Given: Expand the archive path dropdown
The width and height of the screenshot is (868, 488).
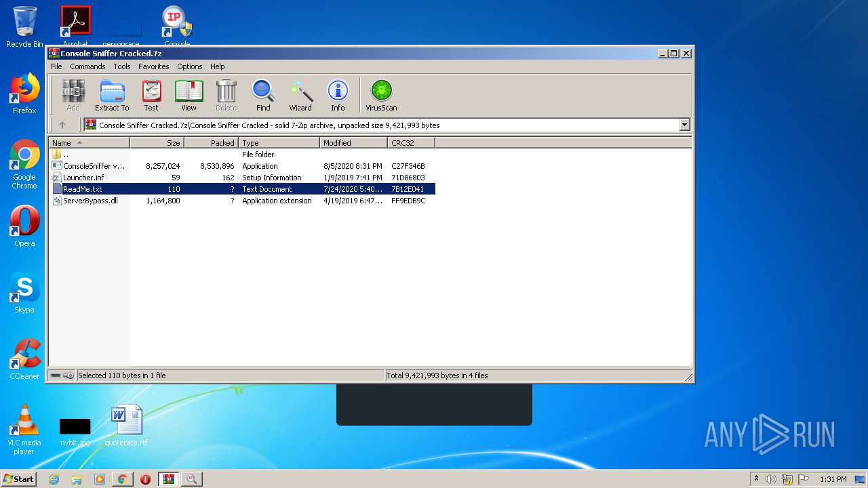Looking at the screenshot, I should pyautogui.click(x=684, y=125).
